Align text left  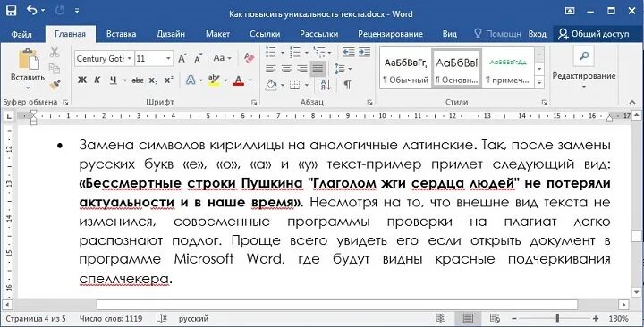271,69
